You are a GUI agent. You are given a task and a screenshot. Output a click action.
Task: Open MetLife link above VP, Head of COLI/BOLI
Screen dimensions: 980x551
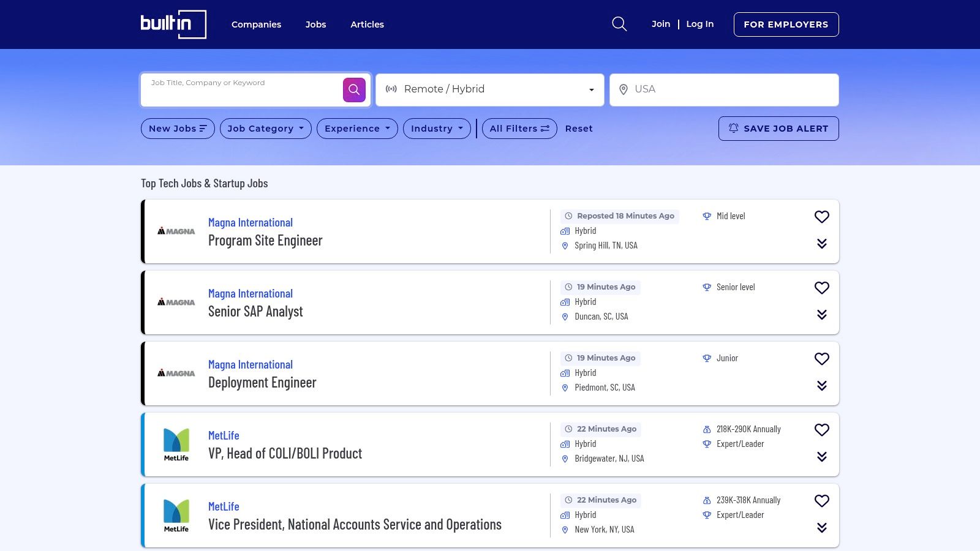tap(224, 436)
